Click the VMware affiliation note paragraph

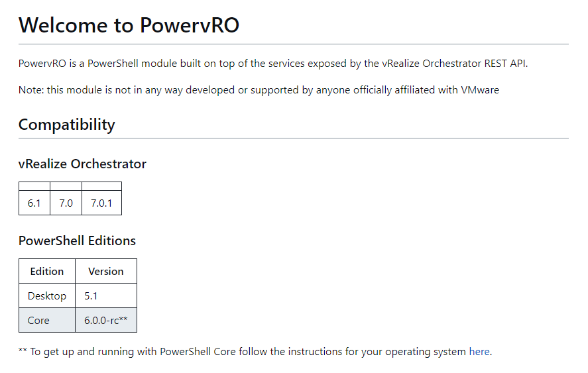pos(259,89)
